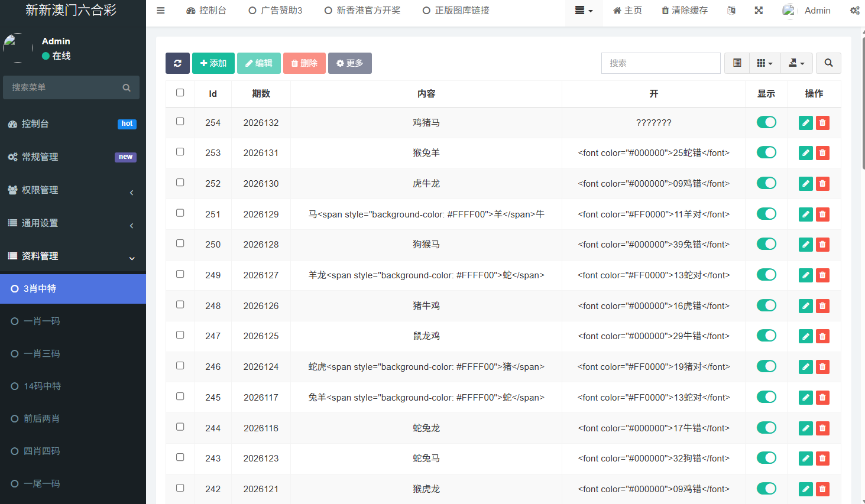Click the magnifier search button beside toolbar
The image size is (865, 504).
pyautogui.click(x=828, y=63)
